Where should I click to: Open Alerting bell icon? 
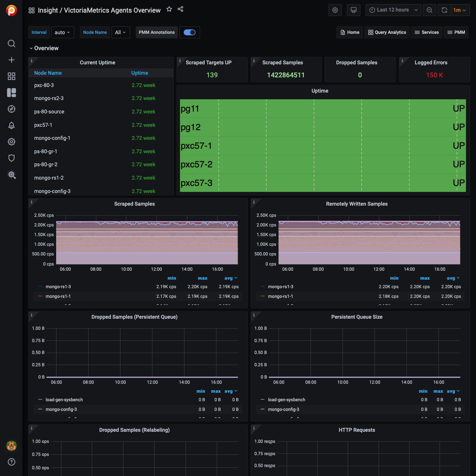(x=12, y=125)
